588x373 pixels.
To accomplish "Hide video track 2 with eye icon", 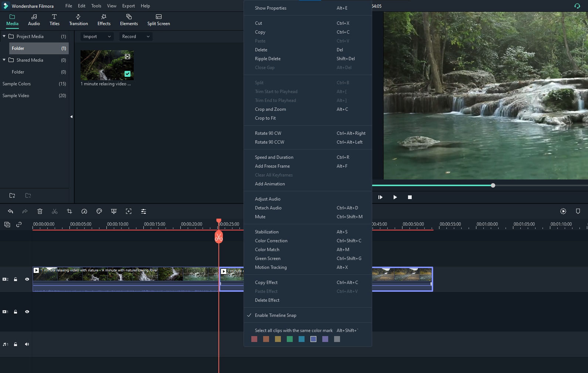I will [x=27, y=279].
